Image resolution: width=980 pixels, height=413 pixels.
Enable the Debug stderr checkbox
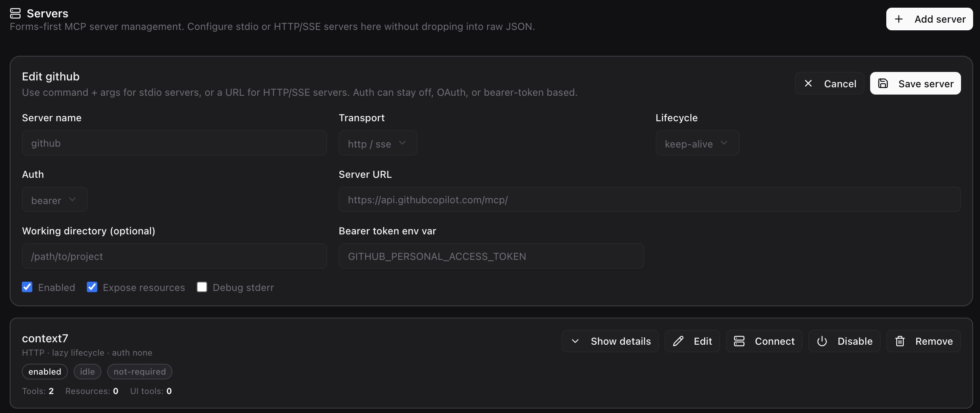coord(202,287)
